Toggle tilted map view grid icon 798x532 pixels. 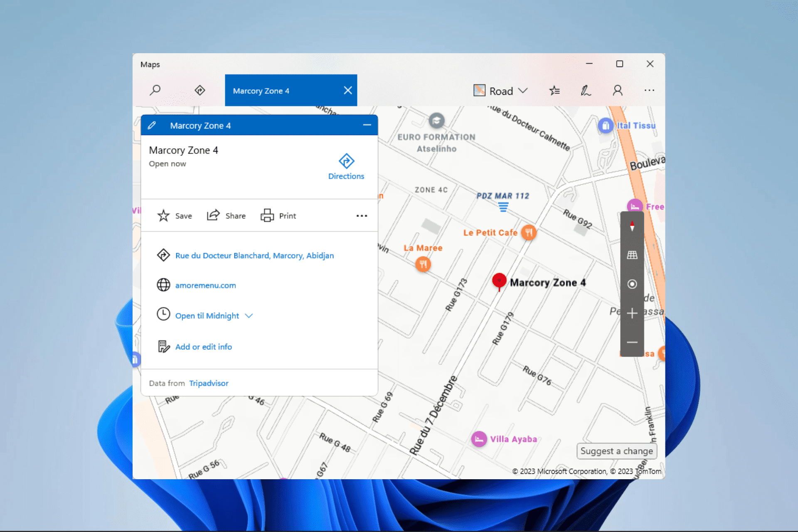pyautogui.click(x=632, y=255)
